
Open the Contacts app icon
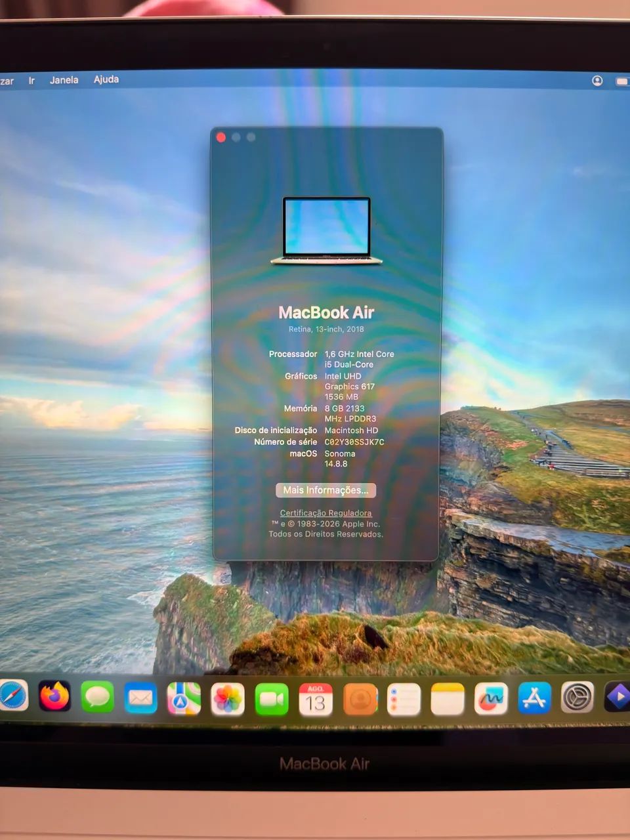coord(360,700)
